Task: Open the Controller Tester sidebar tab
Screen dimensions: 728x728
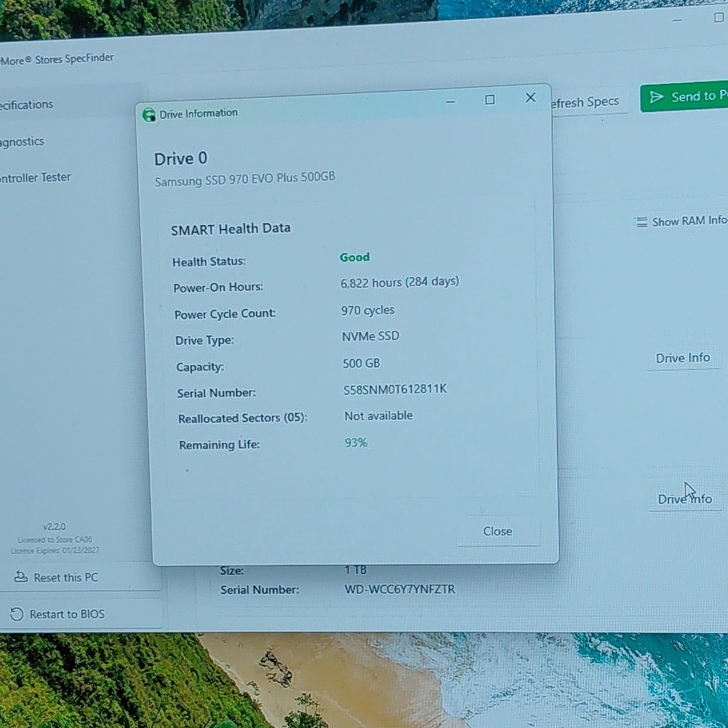Action: point(35,178)
